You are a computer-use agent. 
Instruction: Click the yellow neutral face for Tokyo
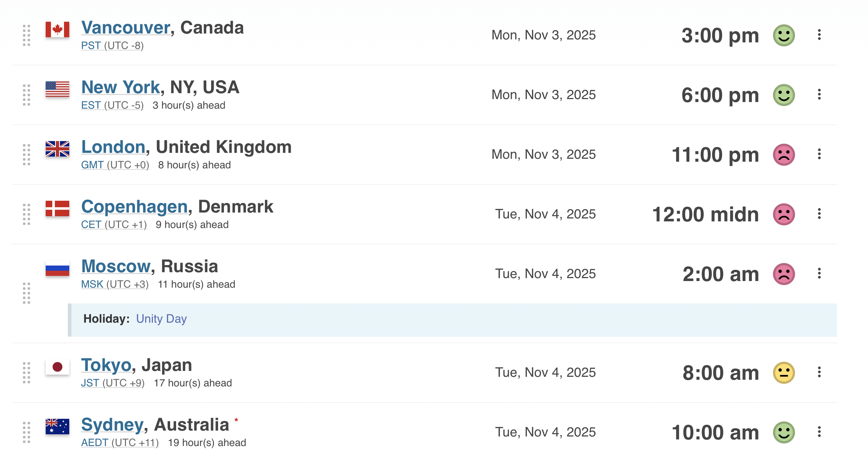tap(784, 373)
